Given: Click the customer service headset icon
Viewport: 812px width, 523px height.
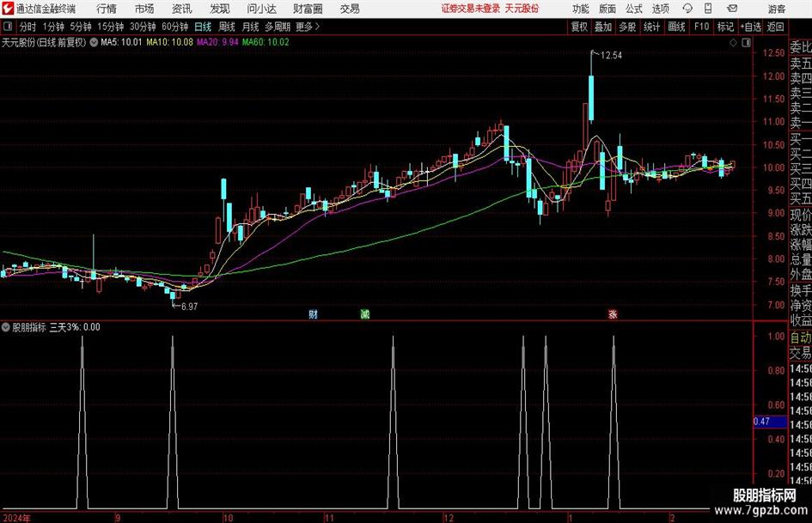Looking at the screenshot, I should pyautogui.click(x=687, y=9).
